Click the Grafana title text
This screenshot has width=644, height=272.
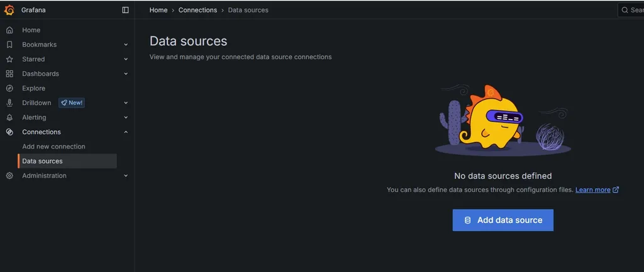click(x=33, y=10)
